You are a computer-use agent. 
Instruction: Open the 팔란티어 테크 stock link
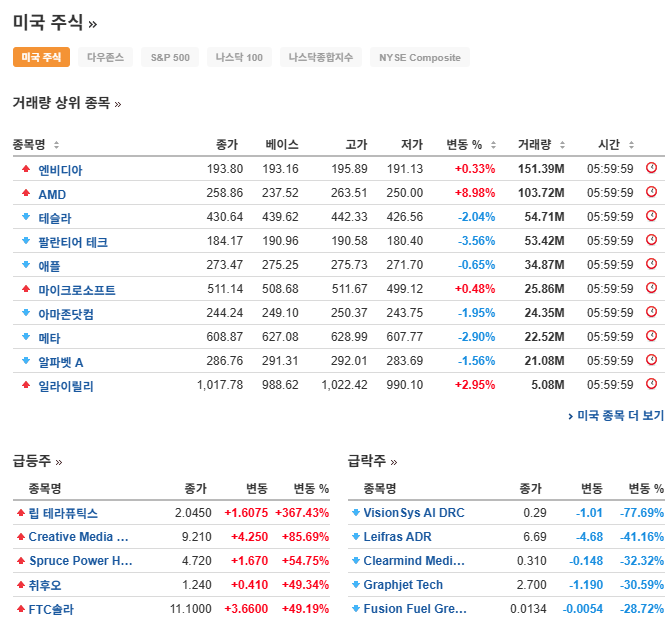click(73, 242)
